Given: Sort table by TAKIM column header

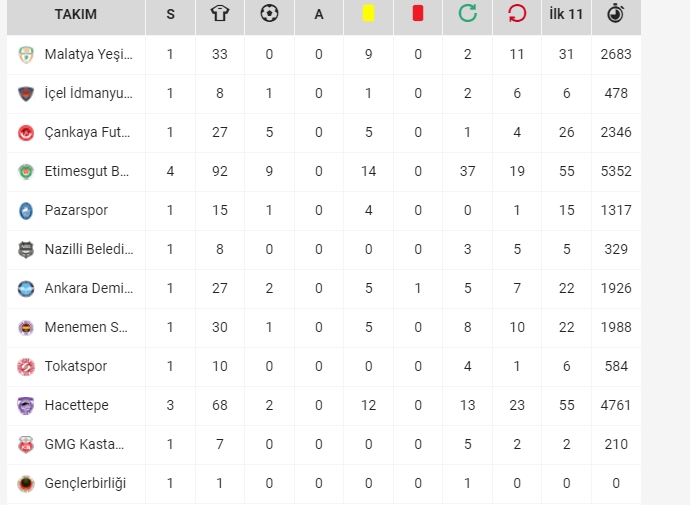Looking at the screenshot, I should [76, 14].
